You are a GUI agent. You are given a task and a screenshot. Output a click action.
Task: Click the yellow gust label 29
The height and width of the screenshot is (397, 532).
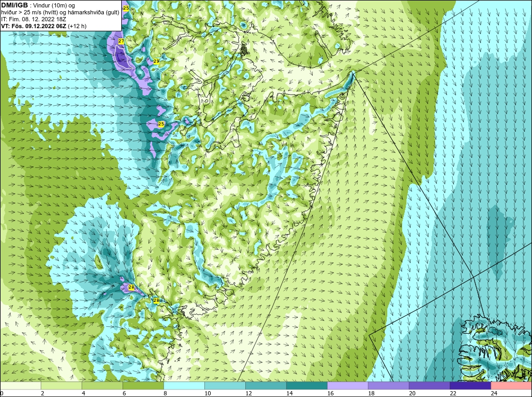[156, 61]
